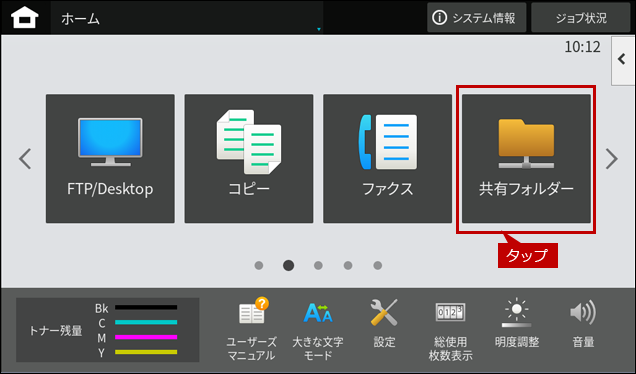This screenshot has width=636, height=374.
Task: Open the ファクス fax tile
Action: 387,159
